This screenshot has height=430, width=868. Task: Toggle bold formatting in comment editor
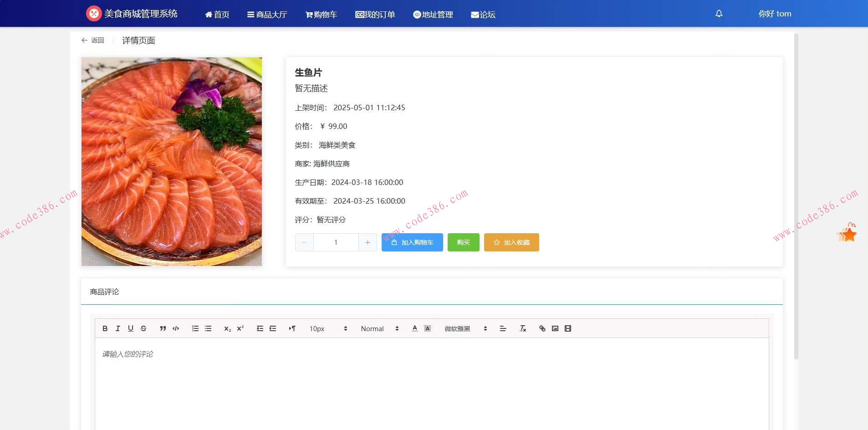click(105, 328)
